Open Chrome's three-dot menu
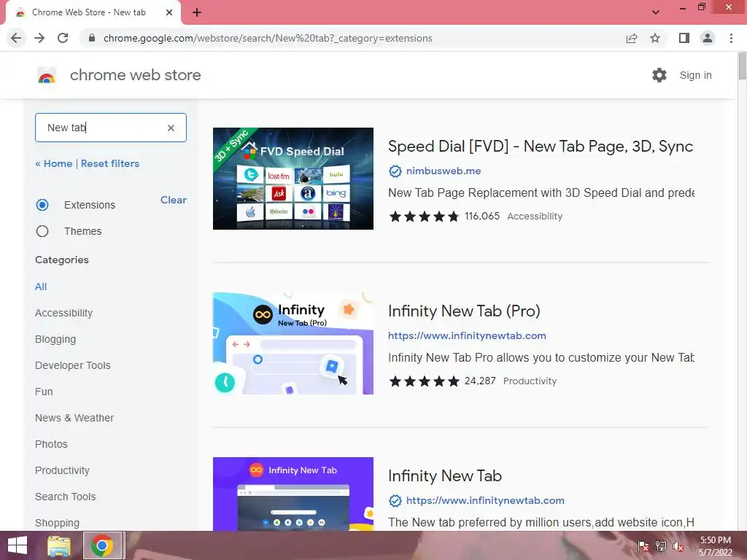 pyautogui.click(x=731, y=38)
